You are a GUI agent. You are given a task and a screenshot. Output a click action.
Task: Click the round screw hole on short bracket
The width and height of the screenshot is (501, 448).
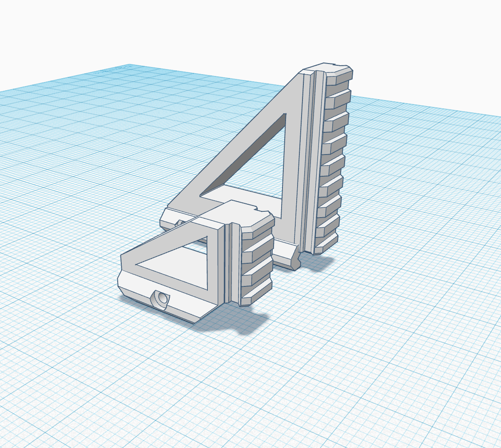(x=162, y=298)
